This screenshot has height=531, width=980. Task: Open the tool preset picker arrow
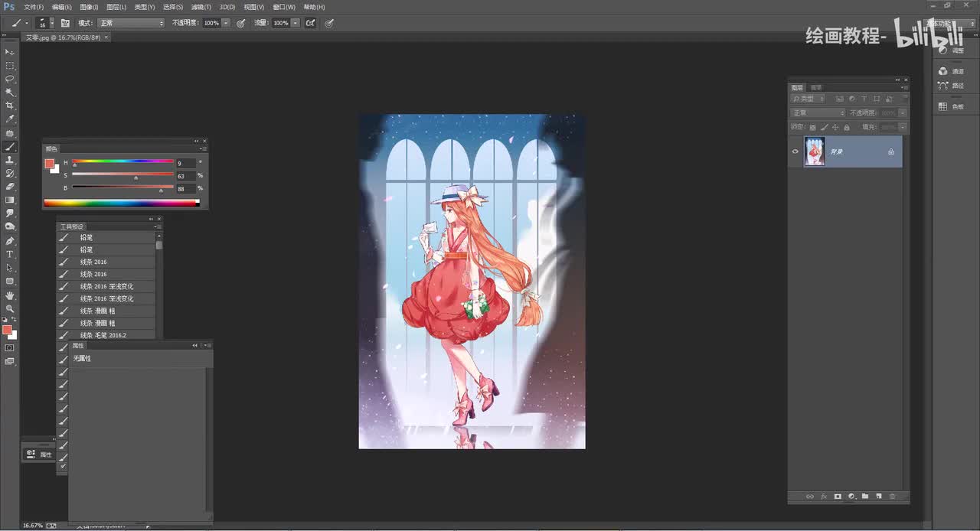(27, 23)
